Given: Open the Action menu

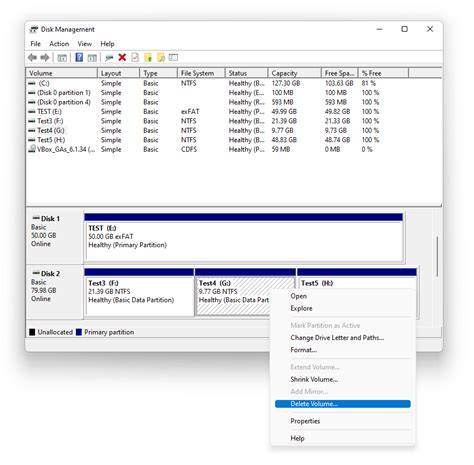Looking at the screenshot, I should click(59, 44).
